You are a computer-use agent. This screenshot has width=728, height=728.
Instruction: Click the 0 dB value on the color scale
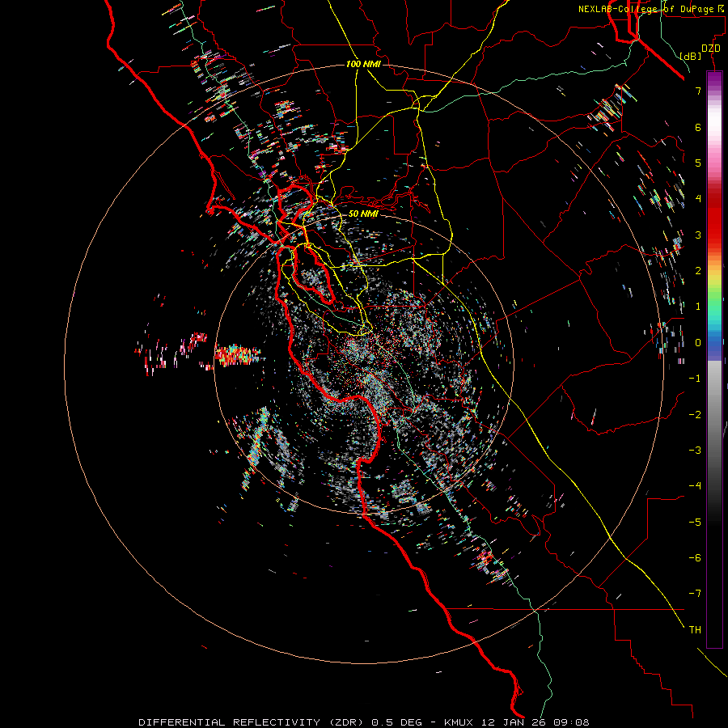point(698,343)
